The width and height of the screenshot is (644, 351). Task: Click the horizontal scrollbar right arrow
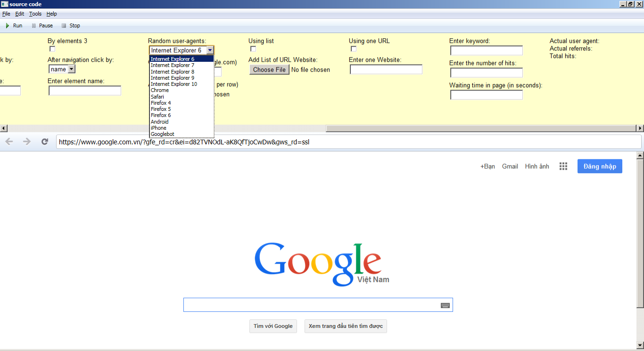point(640,128)
